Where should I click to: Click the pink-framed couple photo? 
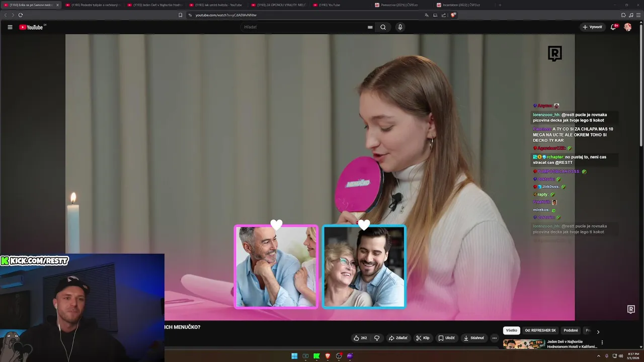pos(276,266)
